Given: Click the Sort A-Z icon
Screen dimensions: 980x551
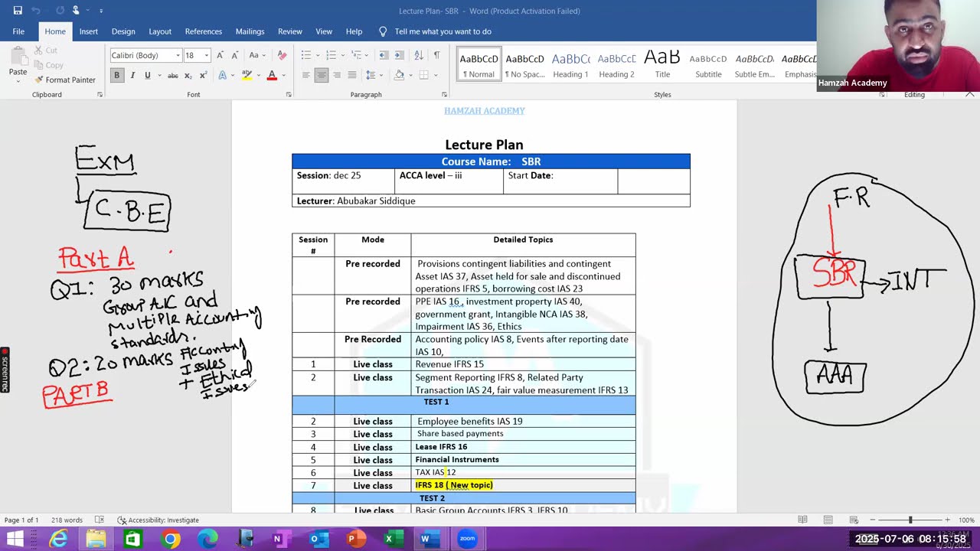Looking at the screenshot, I should point(418,55).
